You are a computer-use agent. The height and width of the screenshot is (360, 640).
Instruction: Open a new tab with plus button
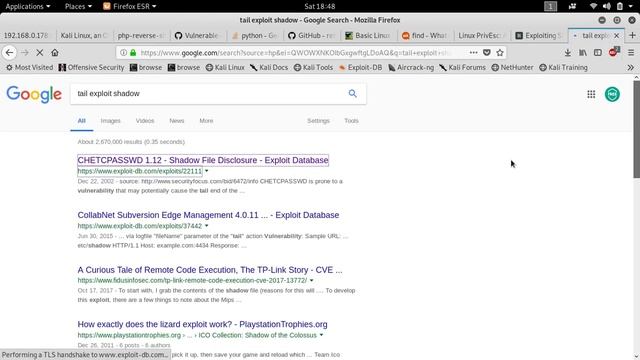pos(632,36)
